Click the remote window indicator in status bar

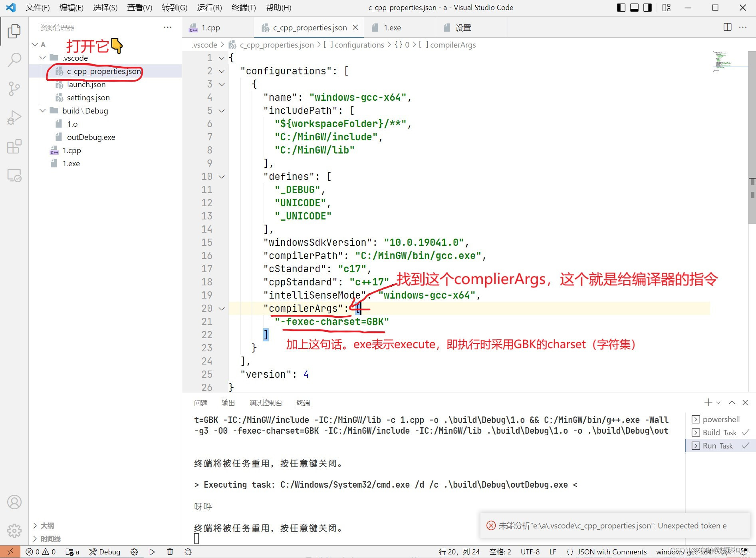point(10,552)
